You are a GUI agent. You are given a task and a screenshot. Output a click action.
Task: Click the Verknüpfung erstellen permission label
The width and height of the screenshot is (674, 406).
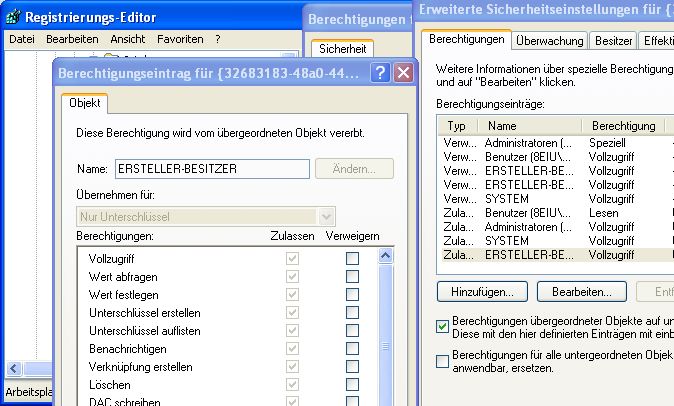tap(141, 367)
